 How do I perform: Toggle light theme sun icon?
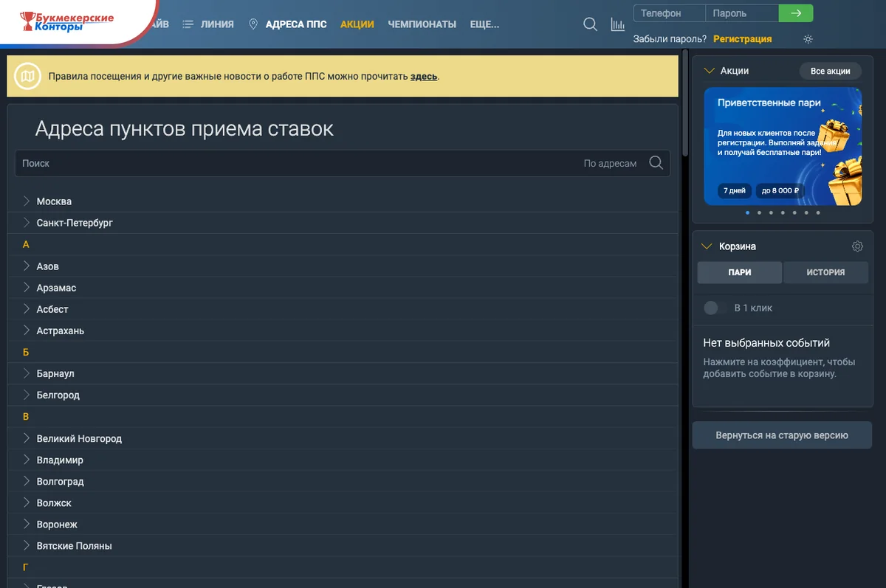coord(808,39)
